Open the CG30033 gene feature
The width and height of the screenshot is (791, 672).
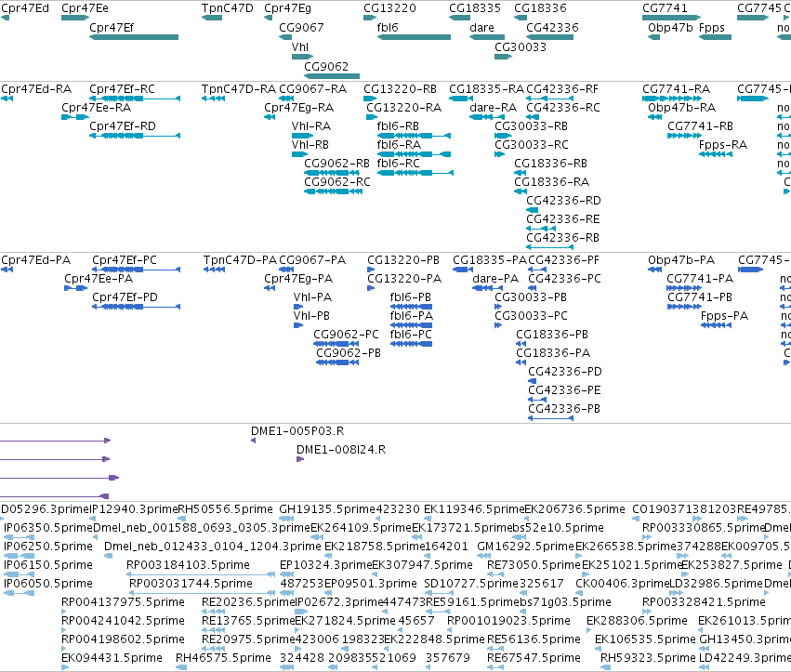point(504,57)
